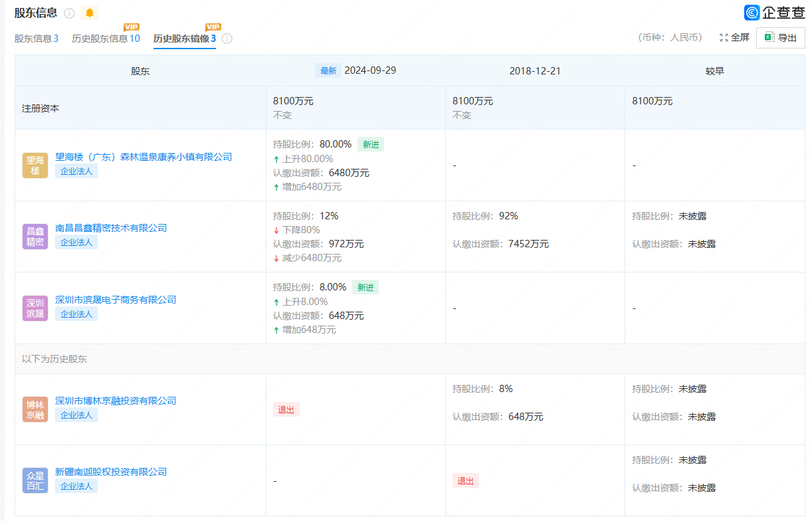This screenshot has width=812, height=521.
Task: Click 退出 badge in 博林京融 row
Action: pyautogui.click(x=286, y=410)
